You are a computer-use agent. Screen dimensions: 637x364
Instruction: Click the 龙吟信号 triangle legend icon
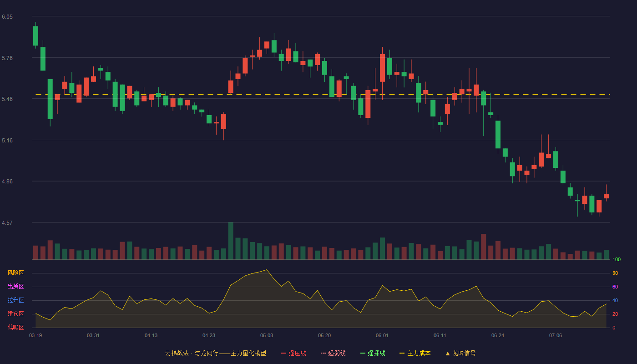pyautogui.click(x=448, y=353)
